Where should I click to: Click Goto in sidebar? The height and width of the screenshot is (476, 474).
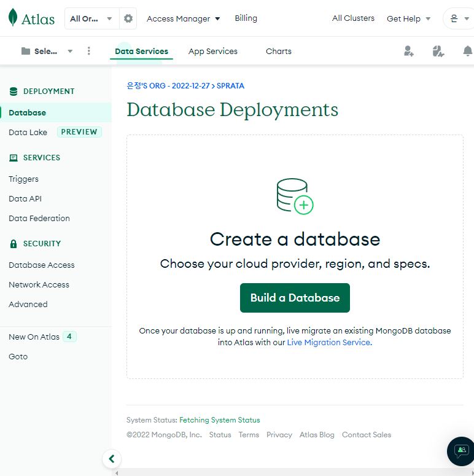tap(18, 356)
